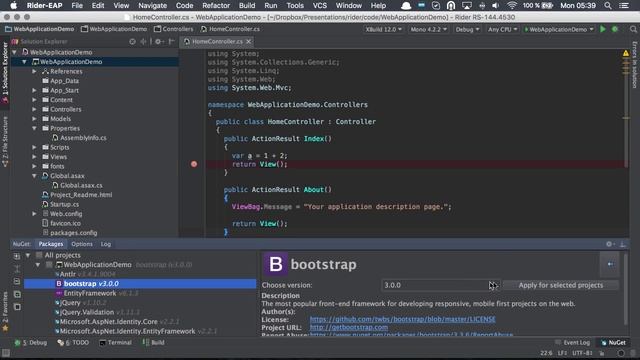Open the XBuild 12.0 dropdown
The width and height of the screenshot is (640, 360).
[384, 29]
